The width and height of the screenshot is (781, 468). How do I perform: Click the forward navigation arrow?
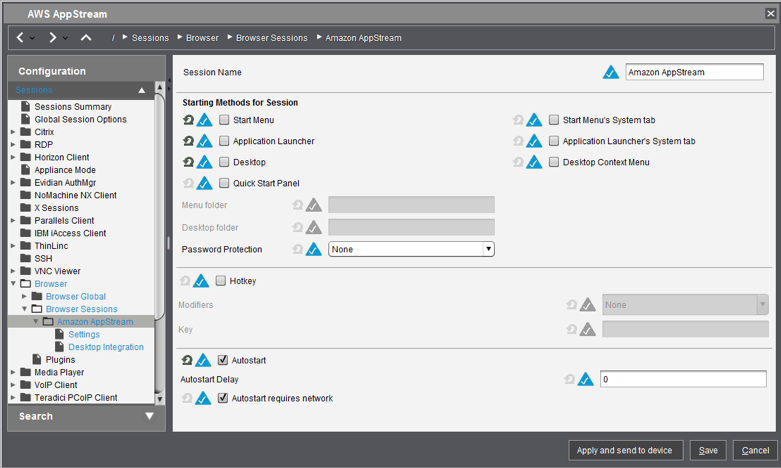tap(52, 37)
